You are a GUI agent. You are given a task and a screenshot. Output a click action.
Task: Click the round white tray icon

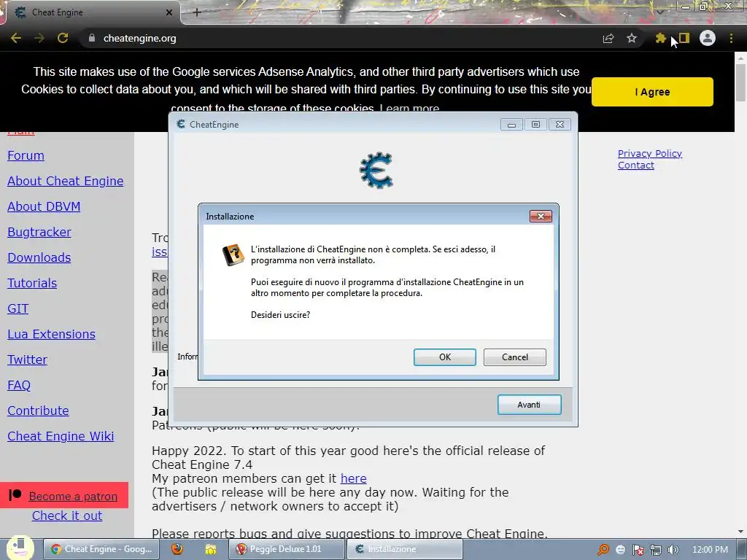tap(620, 550)
